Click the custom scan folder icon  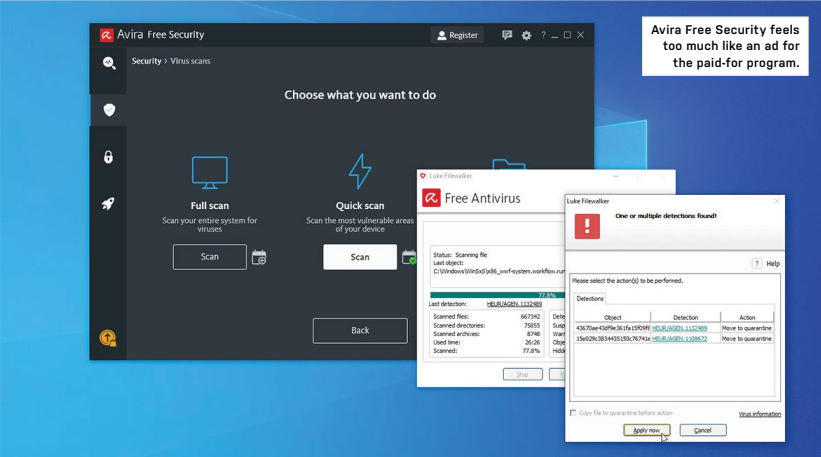(x=508, y=164)
